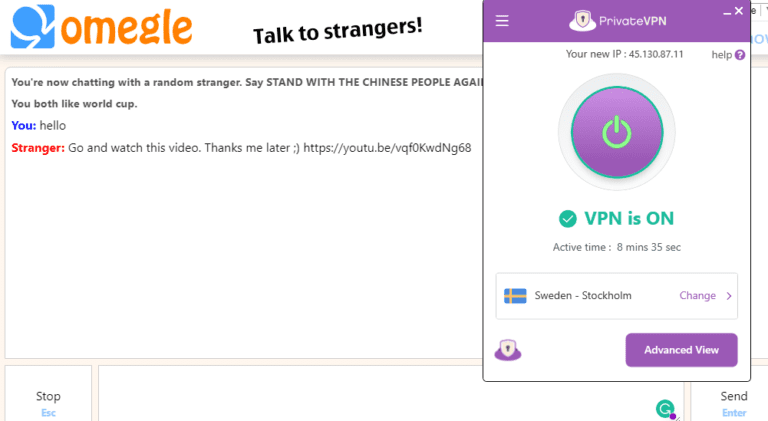Send the chat message
Screen dimensions: 768x421
click(x=734, y=401)
